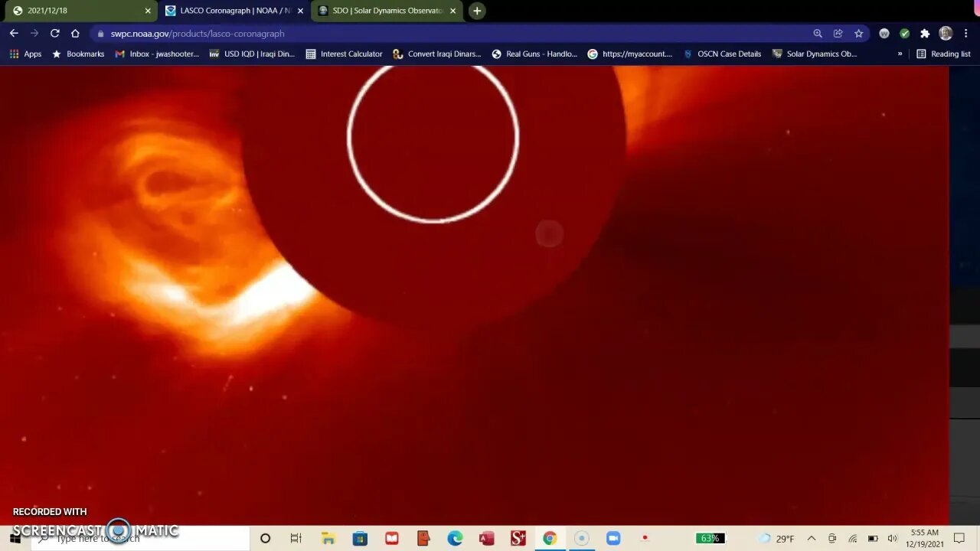Reload the current page
The image size is (980, 551).
tap(55, 33)
